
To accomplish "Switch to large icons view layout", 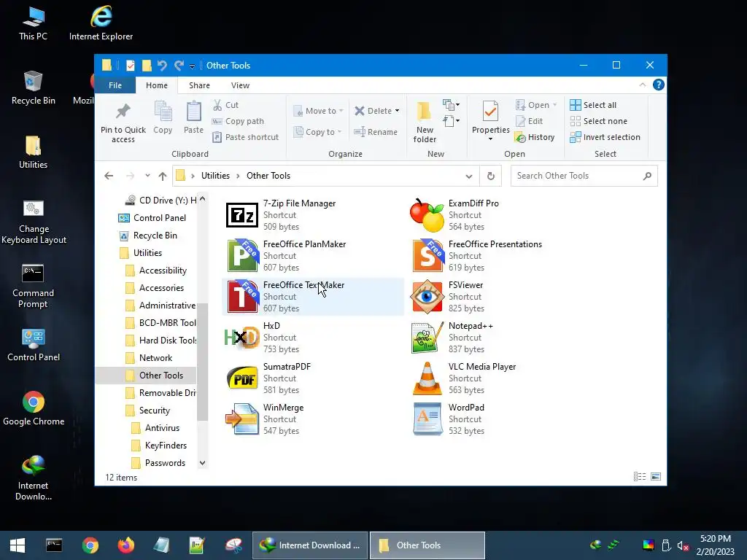I will pos(656,477).
